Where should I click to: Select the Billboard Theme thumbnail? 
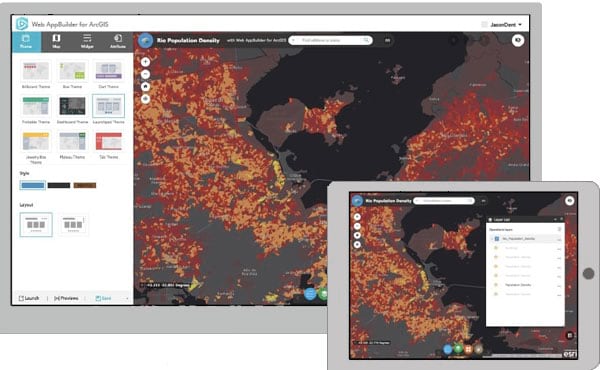pyautogui.click(x=36, y=71)
